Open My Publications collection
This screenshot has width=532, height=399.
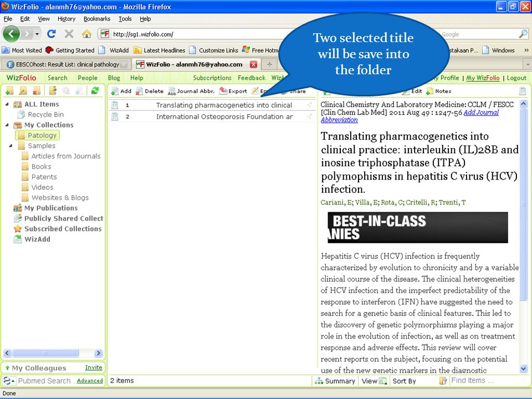tap(45, 208)
